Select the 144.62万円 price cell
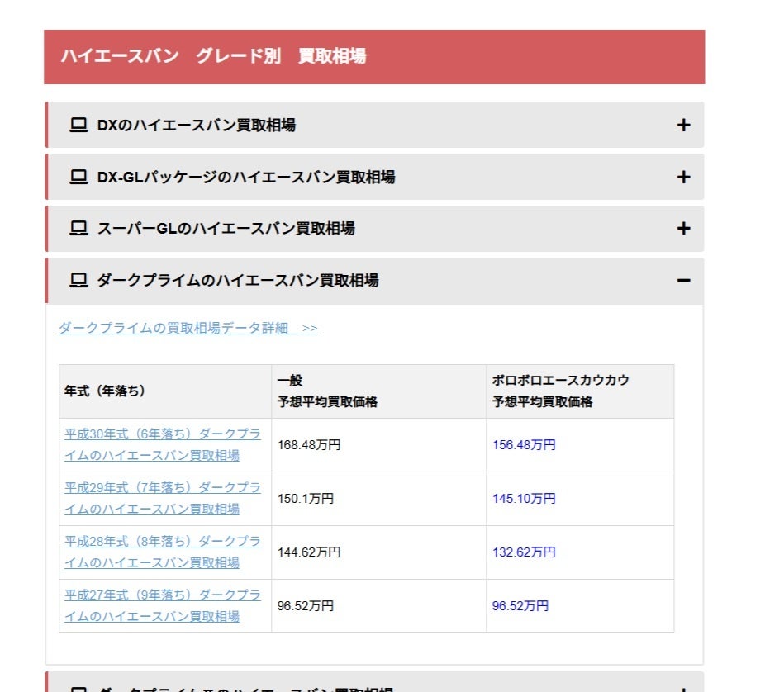 coord(378,552)
